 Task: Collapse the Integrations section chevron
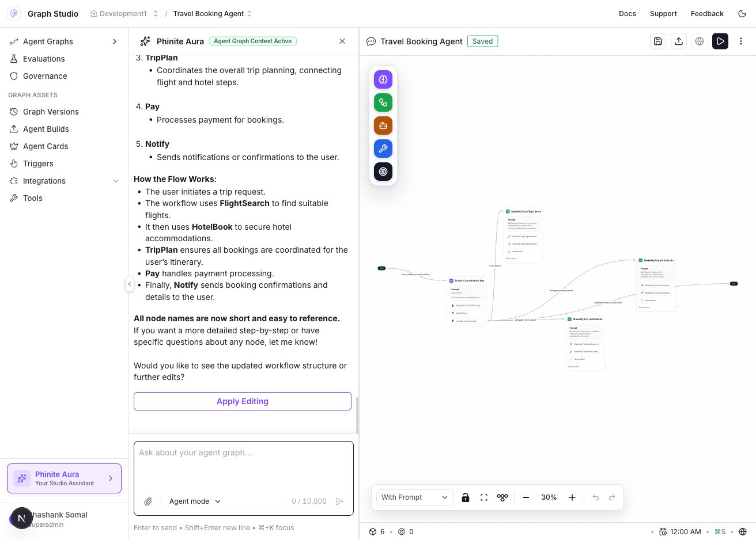click(115, 181)
